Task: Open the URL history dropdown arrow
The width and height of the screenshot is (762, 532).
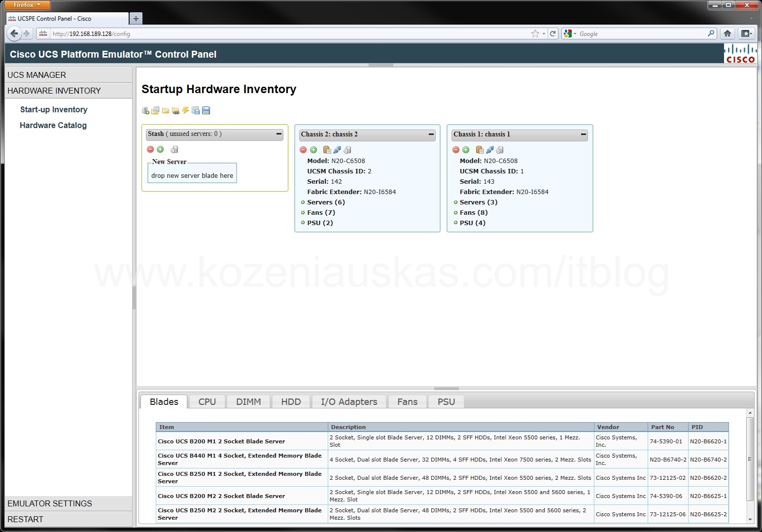Action: coord(544,34)
